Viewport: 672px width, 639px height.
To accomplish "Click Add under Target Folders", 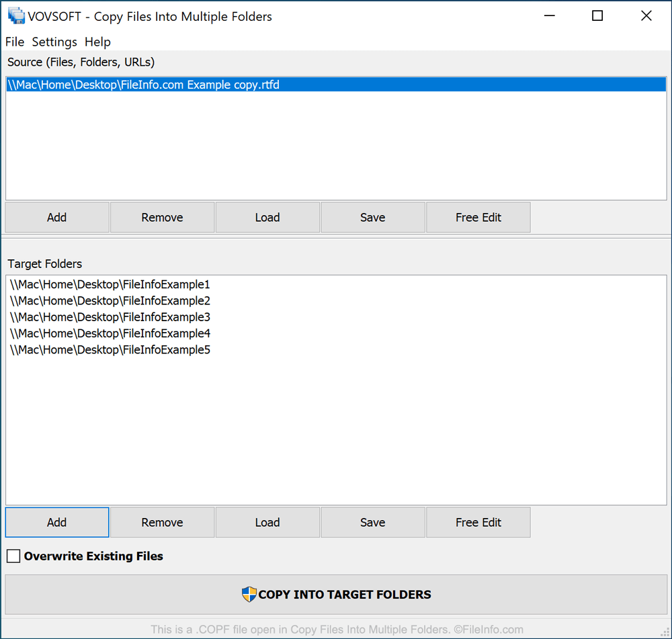I will tap(56, 522).
